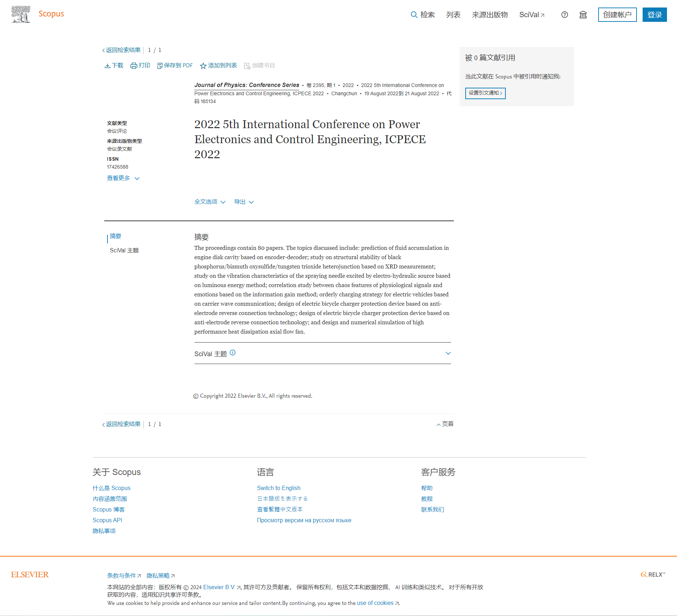Click the conference title heading text
The height and width of the screenshot is (616, 677).
point(310,139)
